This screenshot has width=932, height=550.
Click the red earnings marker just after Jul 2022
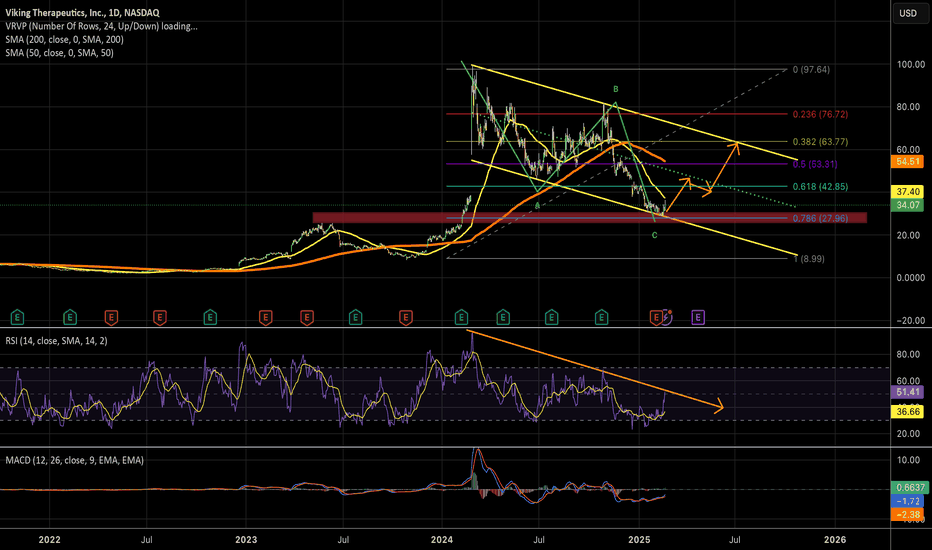(x=159, y=318)
